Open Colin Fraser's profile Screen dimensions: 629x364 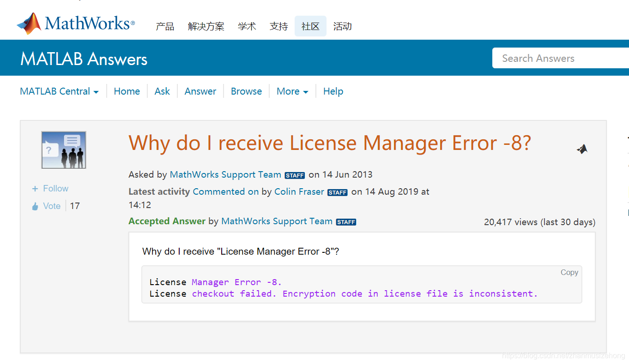(299, 191)
